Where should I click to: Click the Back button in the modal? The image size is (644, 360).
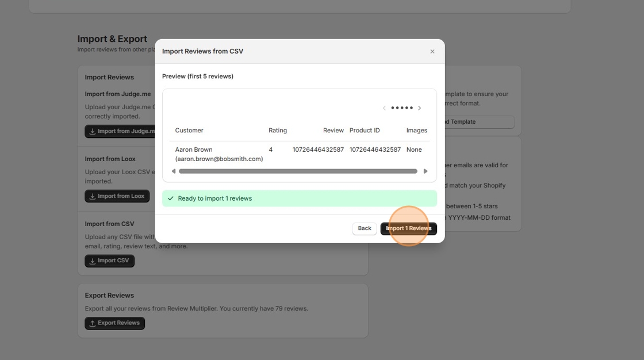364,228
